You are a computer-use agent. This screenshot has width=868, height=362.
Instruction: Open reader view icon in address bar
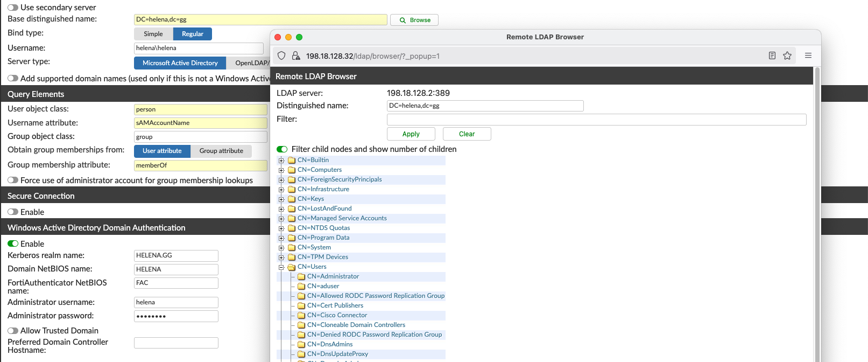coord(772,55)
